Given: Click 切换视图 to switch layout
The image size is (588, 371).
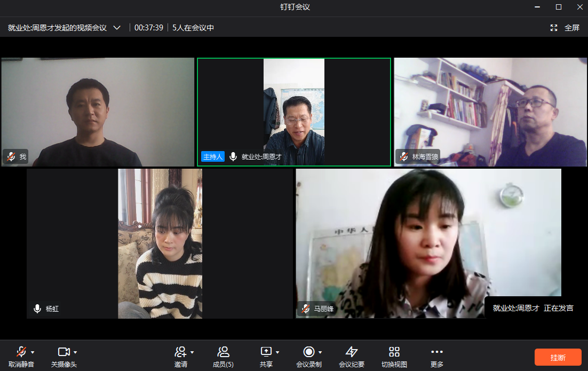Looking at the screenshot, I should point(394,352).
